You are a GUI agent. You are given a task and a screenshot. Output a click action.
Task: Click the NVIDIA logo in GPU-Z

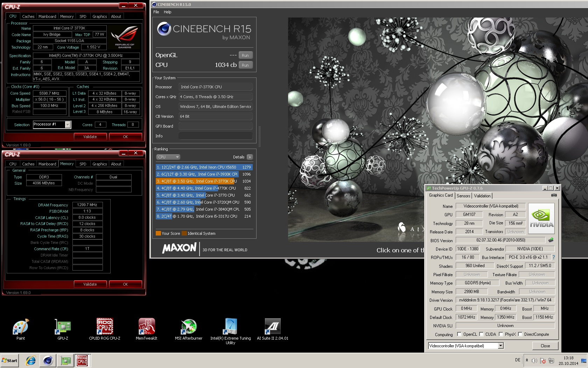tap(541, 219)
